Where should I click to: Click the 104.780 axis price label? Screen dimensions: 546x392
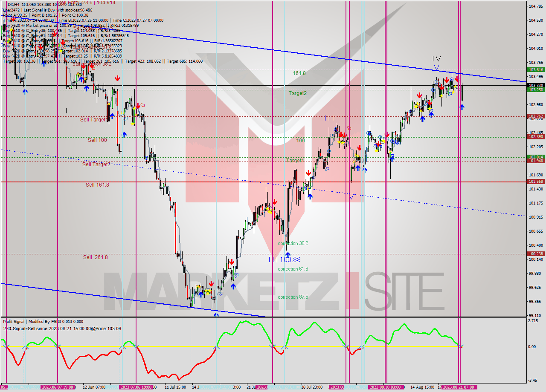click(x=536, y=6)
